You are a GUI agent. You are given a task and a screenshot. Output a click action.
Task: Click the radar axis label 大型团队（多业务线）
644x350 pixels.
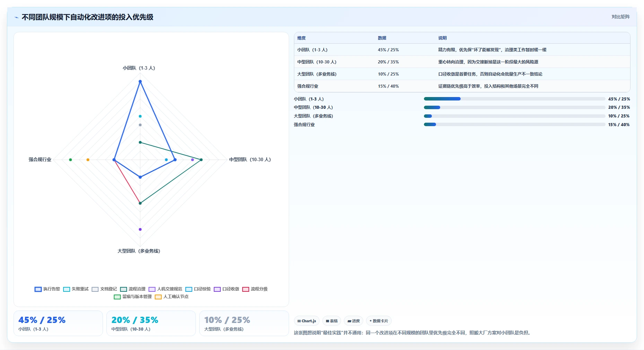click(139, 251)
